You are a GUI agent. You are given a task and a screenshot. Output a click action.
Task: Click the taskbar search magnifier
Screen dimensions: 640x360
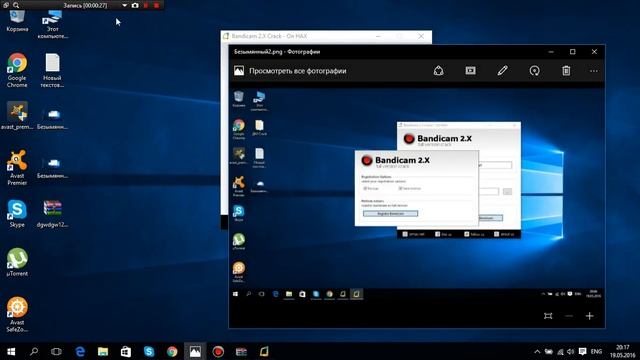pos(34,351)
